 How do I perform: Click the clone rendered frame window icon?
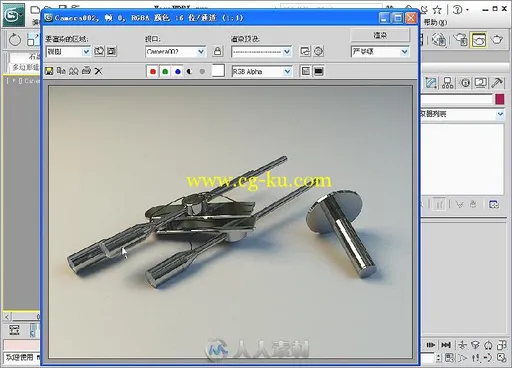73,71
